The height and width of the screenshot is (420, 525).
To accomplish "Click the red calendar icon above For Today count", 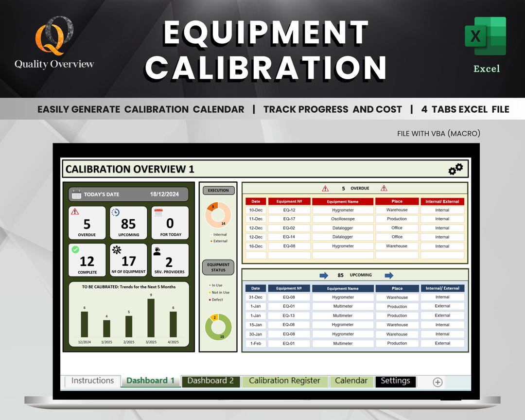I will click(158, 212).
